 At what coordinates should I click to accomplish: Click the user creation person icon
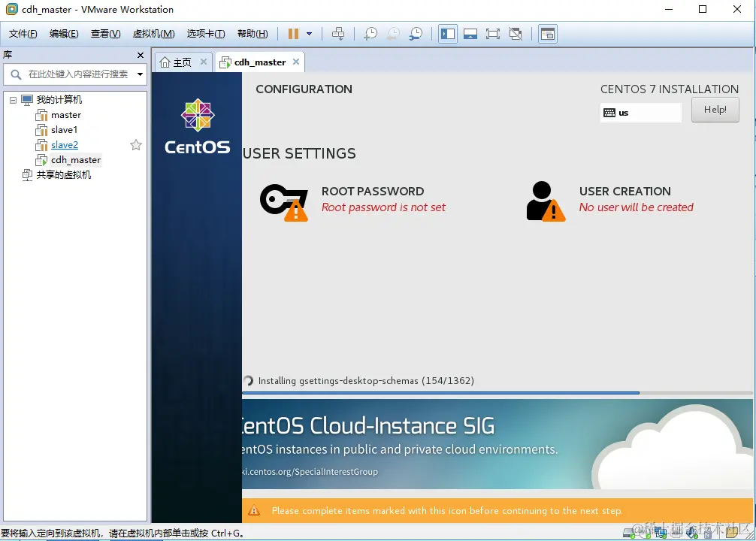[546, 201]
